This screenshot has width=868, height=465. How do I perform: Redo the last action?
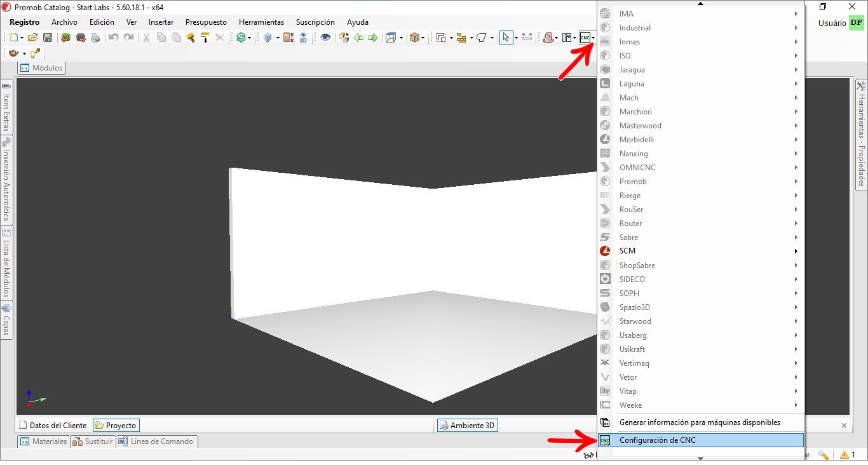[x=128, y=37]
